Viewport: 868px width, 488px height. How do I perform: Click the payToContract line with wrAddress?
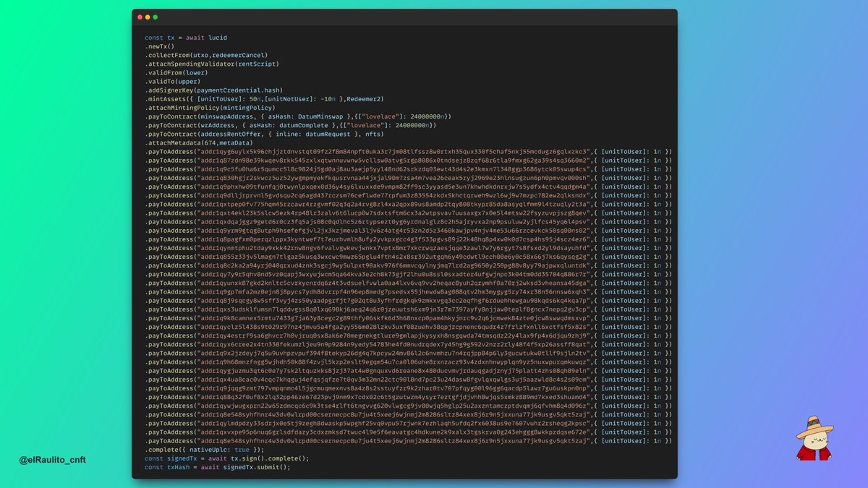[x=290, y=125]
